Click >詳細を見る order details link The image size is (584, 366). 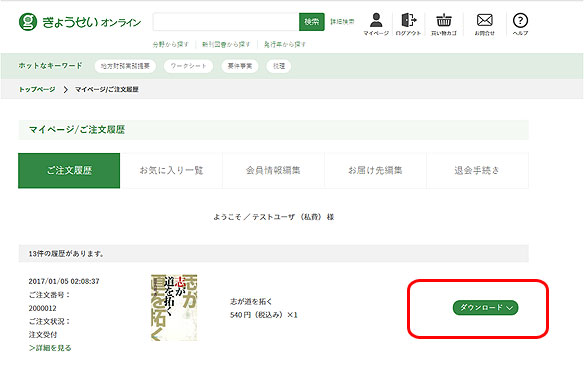(x=50, y=348)
